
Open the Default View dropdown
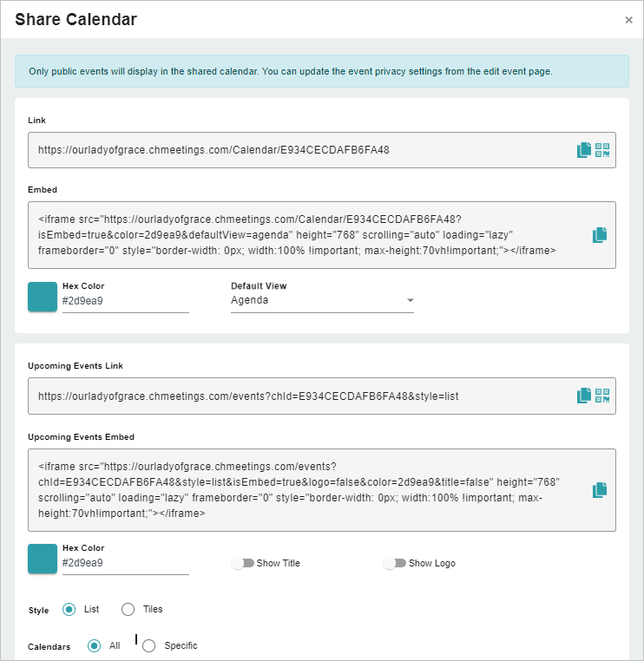point(322,301)
